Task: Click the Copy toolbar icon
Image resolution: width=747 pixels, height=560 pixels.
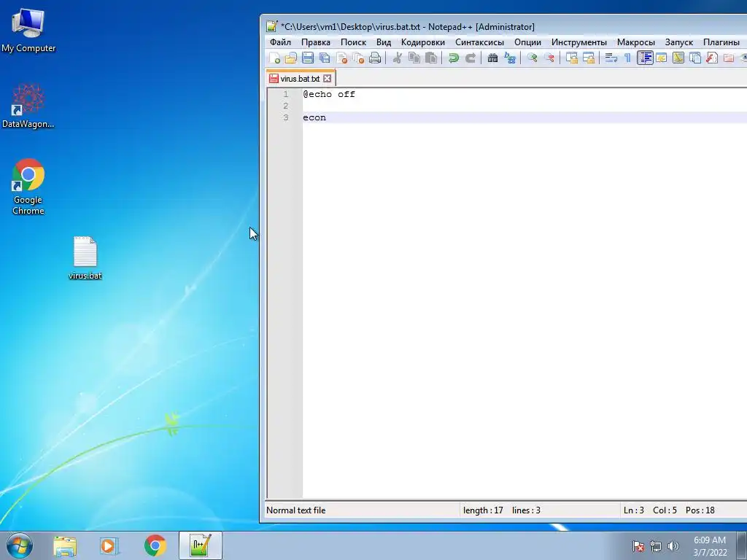Action: coord(414,58)
